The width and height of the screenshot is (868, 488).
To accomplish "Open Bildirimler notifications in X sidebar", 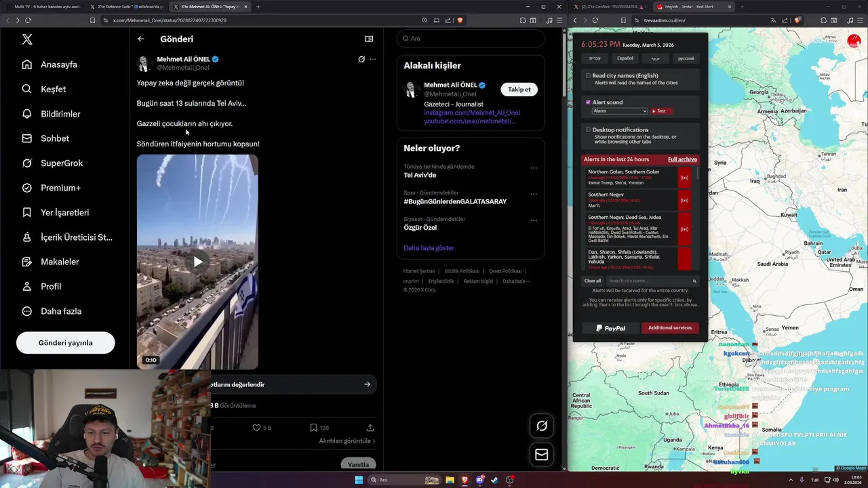I will 51,114.
